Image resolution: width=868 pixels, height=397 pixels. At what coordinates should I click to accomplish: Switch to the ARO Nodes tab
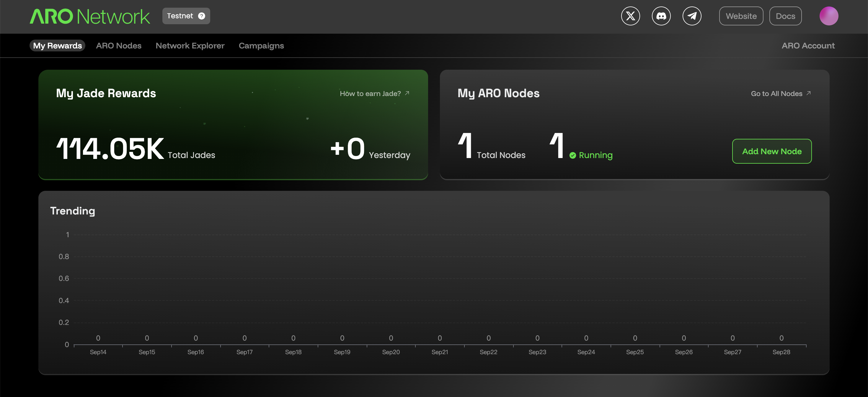(x=119, y=45)
